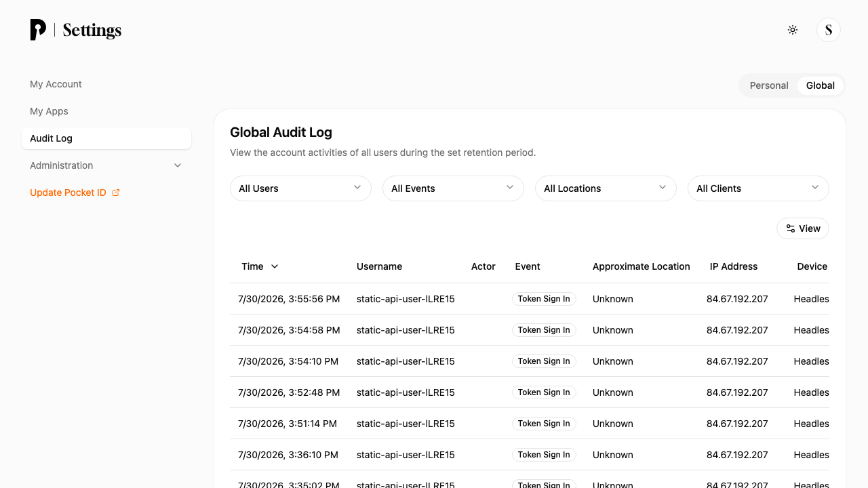The image size is (868, 488).
Task: Click the Username column header
Action: point(379,266)
